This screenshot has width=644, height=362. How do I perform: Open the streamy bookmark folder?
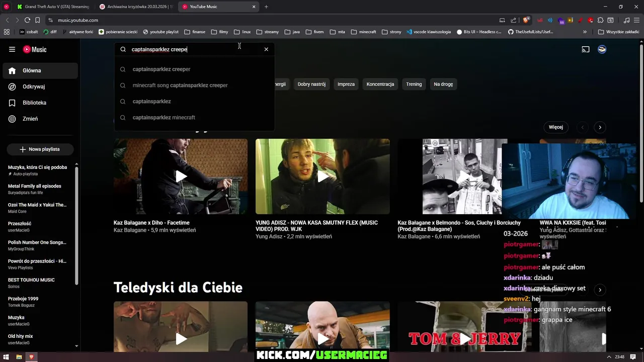268,32
